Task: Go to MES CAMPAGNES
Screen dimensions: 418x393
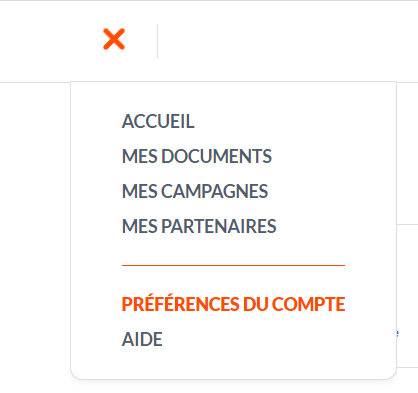Action: point(195,191)
